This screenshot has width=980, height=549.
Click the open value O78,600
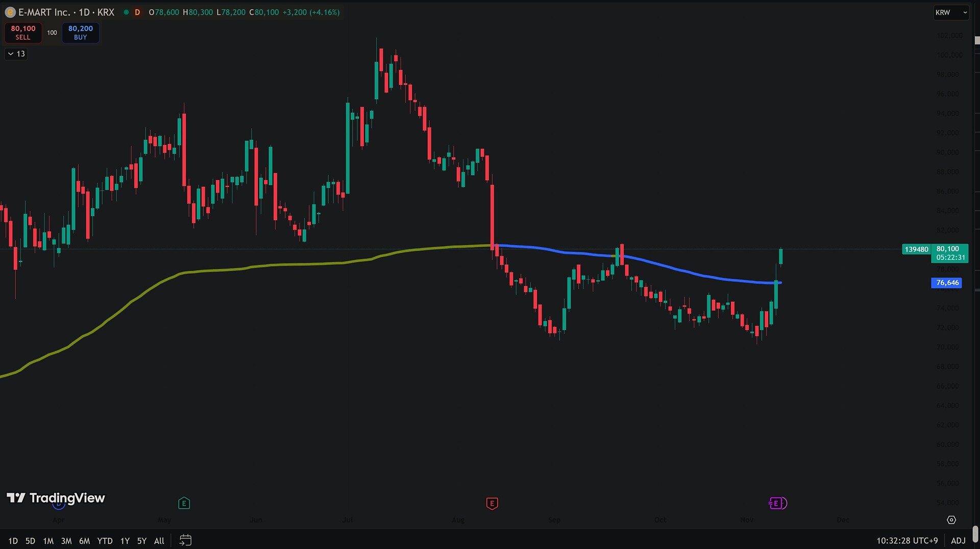click(x=164, y=12)
